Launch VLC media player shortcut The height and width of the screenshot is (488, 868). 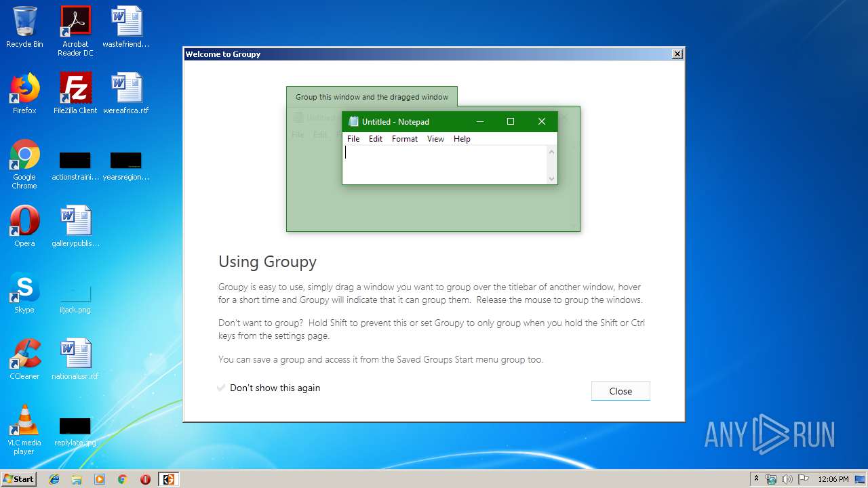(24, 430)
